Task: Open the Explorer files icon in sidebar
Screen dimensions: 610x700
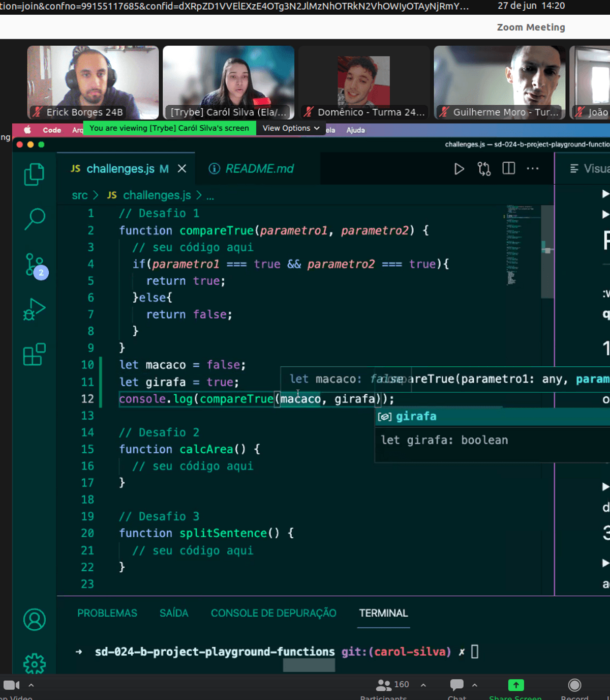Action: (x=34, y=174)
